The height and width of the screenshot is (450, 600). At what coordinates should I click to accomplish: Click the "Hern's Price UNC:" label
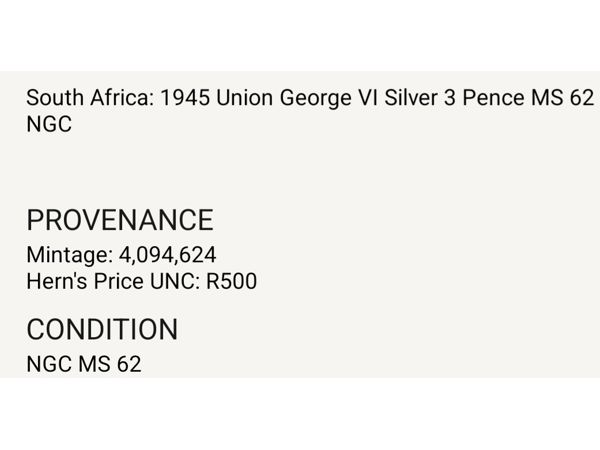(x=111, y=282)
